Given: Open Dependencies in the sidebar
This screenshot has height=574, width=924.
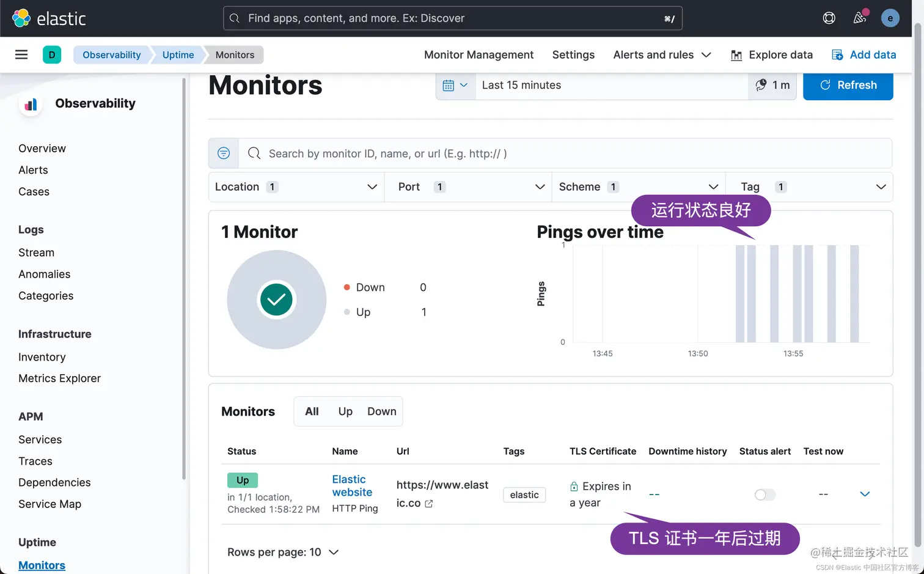Looking at the screenshot, I should pos(54,482).
